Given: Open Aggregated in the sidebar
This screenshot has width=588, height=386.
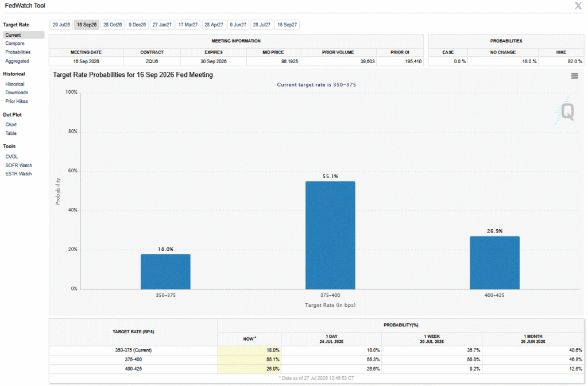Looking at the screenshot, I should 17,61.
